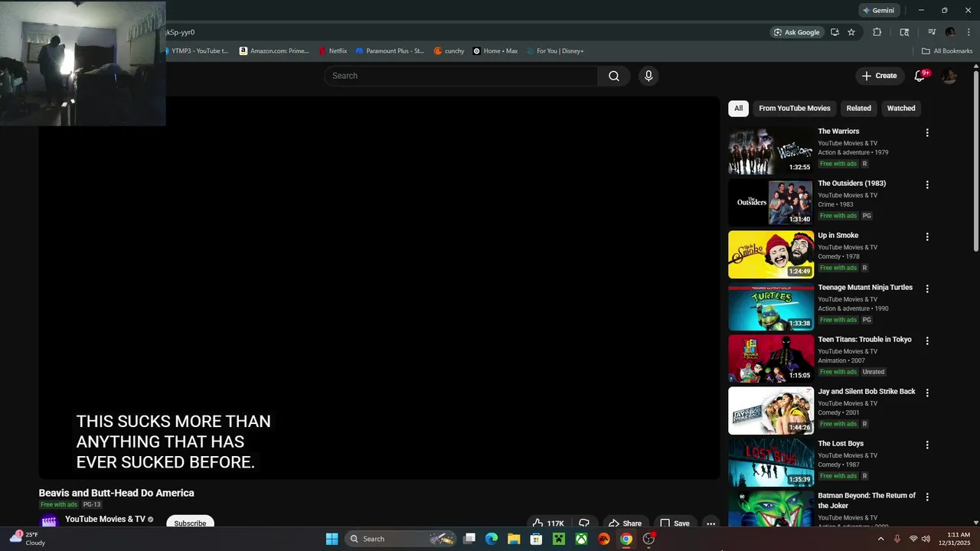Open options for Teenage Mutant Ninja Turtles
Viewport: 980px width, 551px height.
(x=927, y=289)
